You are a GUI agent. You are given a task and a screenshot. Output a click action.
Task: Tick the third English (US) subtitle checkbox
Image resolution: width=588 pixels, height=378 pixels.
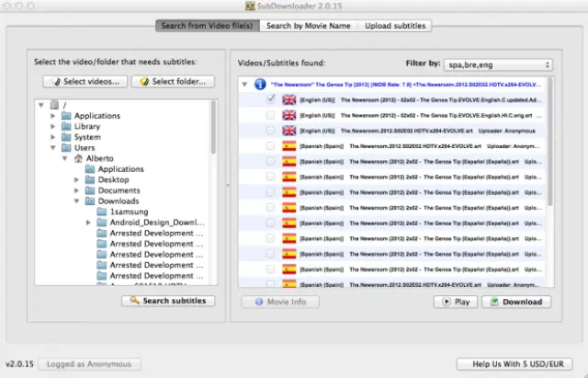[270, 131]
